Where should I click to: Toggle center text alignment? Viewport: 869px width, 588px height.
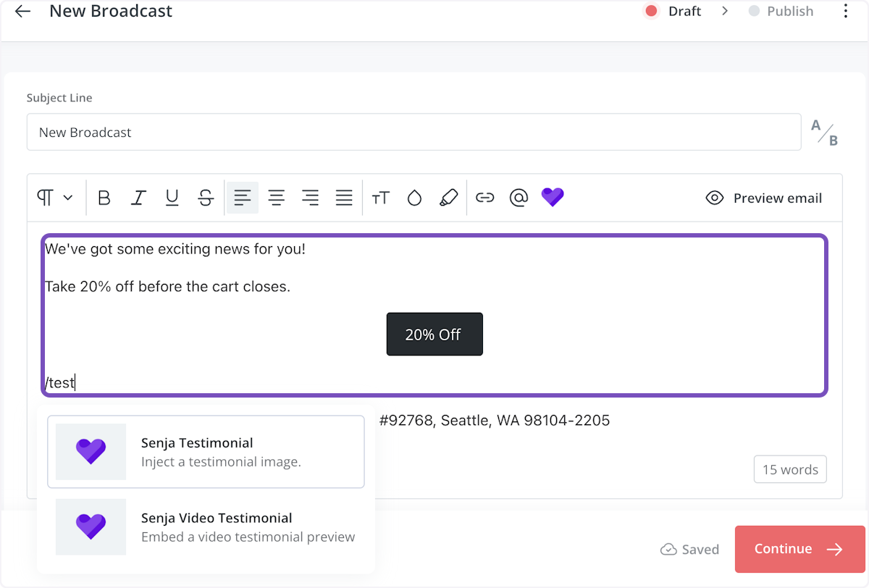tap(276, 197)
